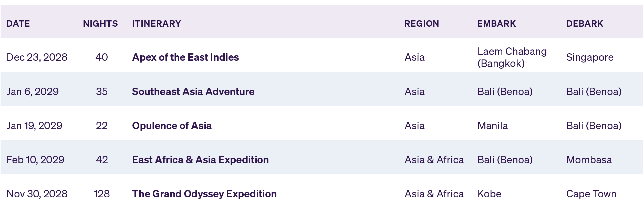The image size is (644, 204).
Task: Click the Laem Chabang (Bangkok) embark port
Action: (512, 57)
